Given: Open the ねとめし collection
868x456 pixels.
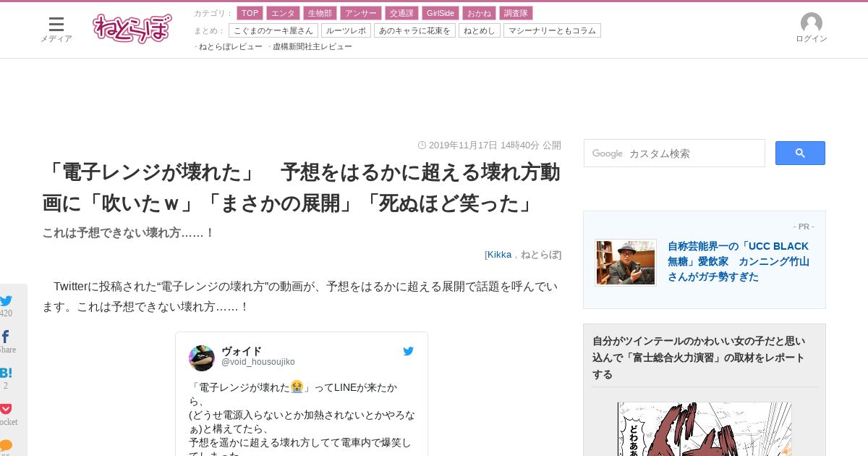Looking at the screenshot, I should pyautogui.click(x=480, y=30).
